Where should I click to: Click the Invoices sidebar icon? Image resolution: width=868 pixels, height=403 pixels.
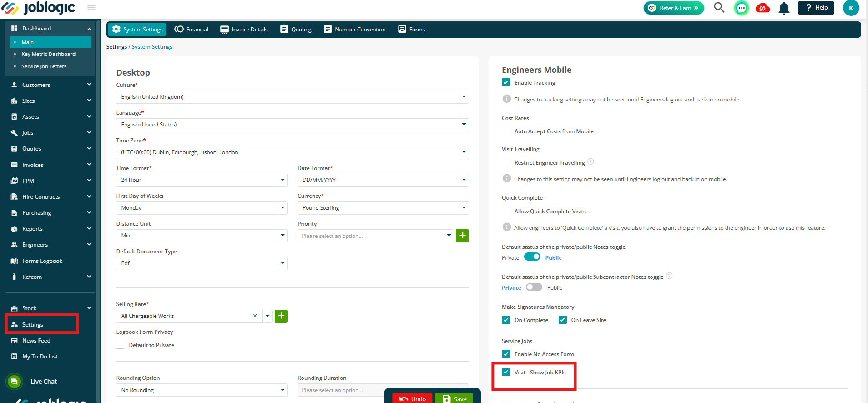click(14, 165)
